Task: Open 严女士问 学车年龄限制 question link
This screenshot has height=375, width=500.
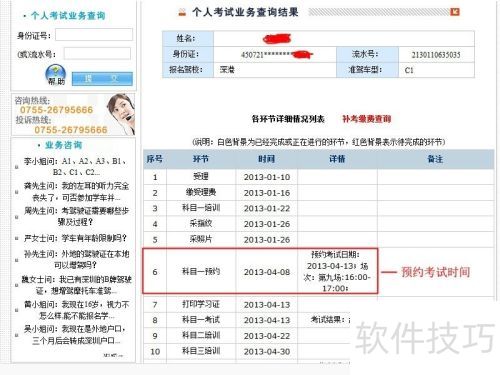Action: click(x=75, y=238)
